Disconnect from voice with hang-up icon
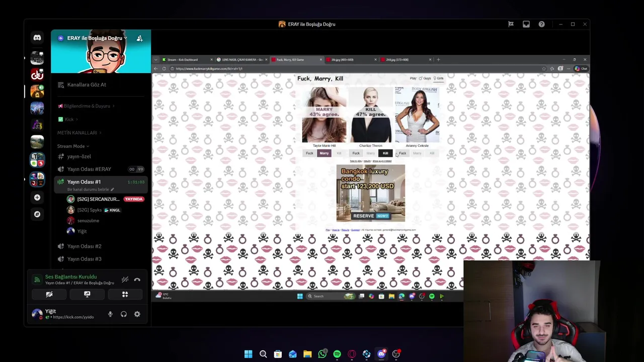Image resolution: width=644 pixels, height=362 pixels. click(x=137, y=280)
